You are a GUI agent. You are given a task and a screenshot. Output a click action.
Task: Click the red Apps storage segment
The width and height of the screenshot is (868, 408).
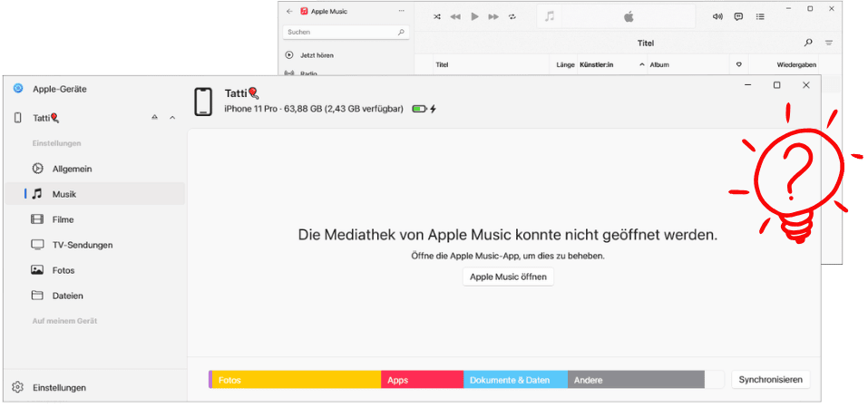pos(422,380)
